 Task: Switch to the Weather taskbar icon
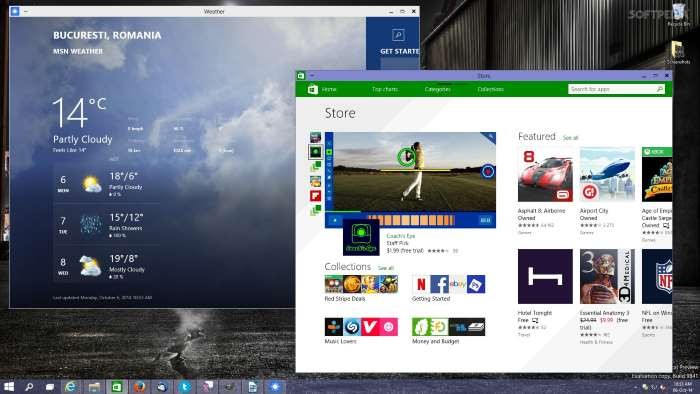pyautogui.click(x=275, y=387)
